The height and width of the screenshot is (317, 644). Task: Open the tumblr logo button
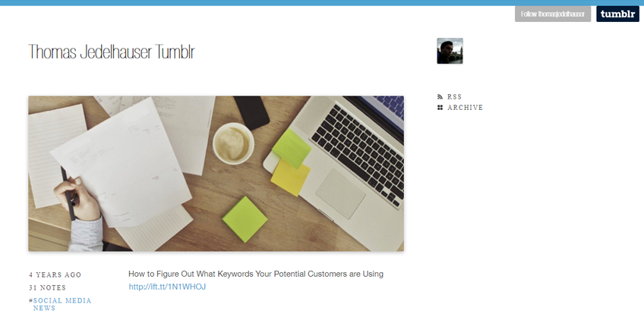[x=617, y=14]
